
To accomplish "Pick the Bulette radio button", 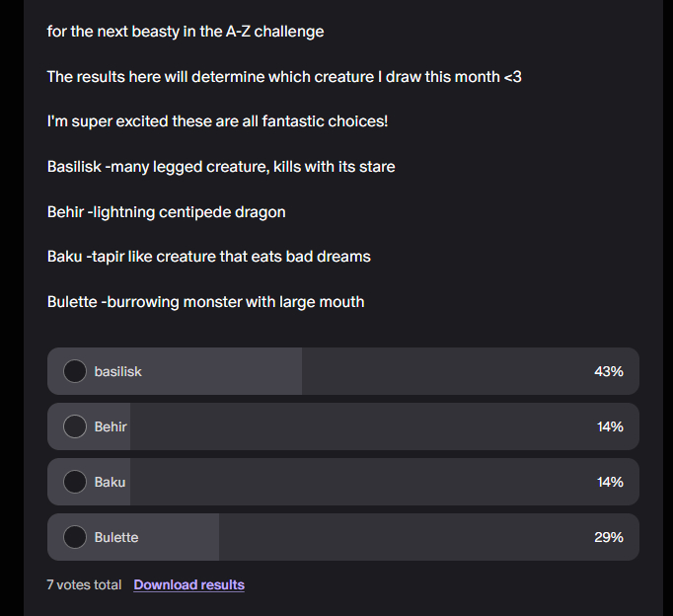I will point(75,537).
